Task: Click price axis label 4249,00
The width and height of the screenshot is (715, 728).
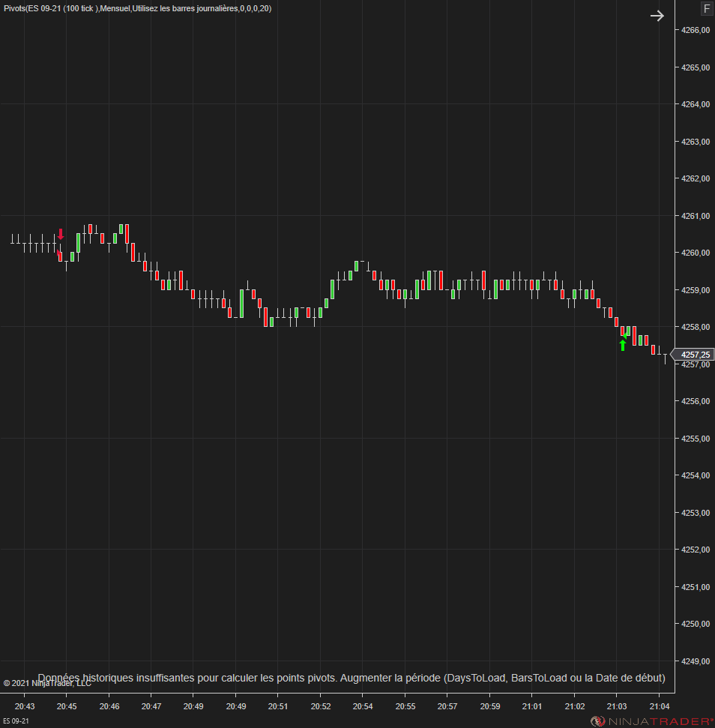Action: (x=695, y=661)
